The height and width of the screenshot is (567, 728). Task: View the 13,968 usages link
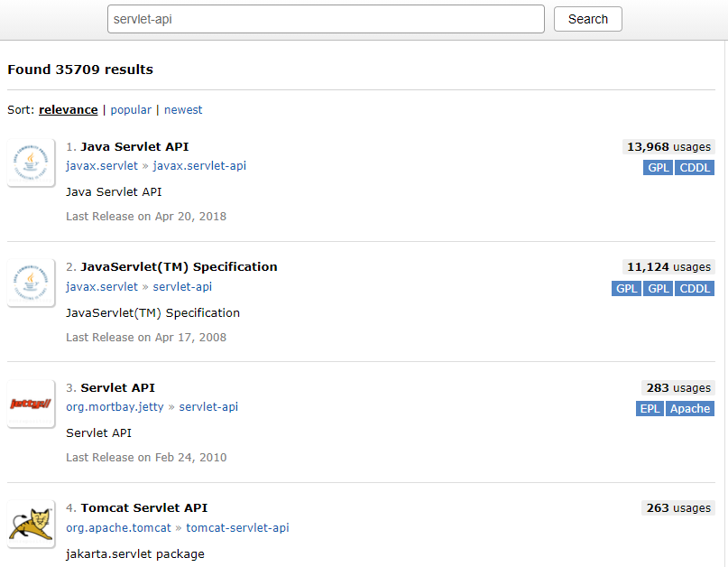click(668, 147)
